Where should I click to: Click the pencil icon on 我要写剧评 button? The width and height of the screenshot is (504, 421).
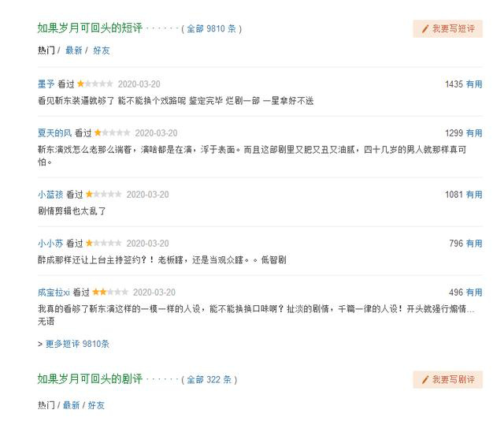click(425, 379)
